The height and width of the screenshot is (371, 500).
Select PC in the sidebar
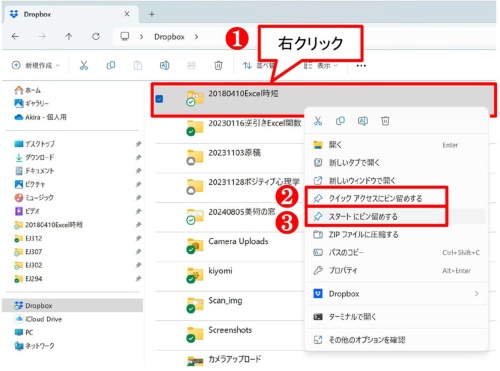coord(24,333)
